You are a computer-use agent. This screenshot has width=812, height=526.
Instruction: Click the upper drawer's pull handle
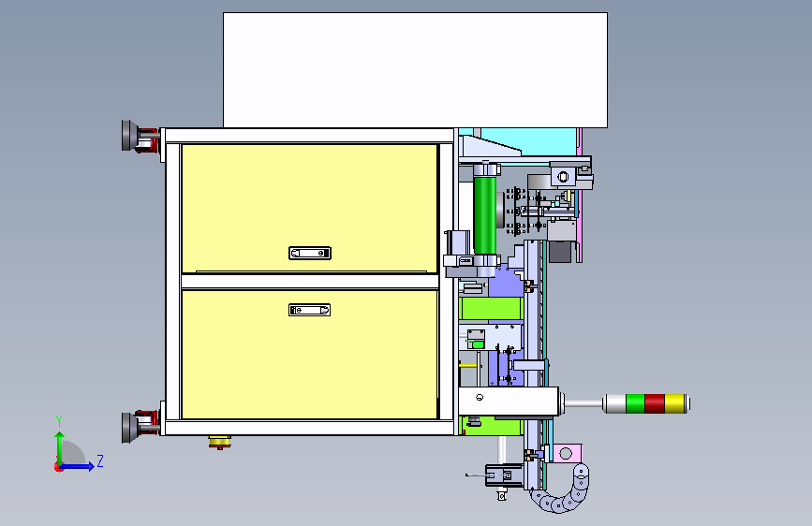tap(310, 253)
